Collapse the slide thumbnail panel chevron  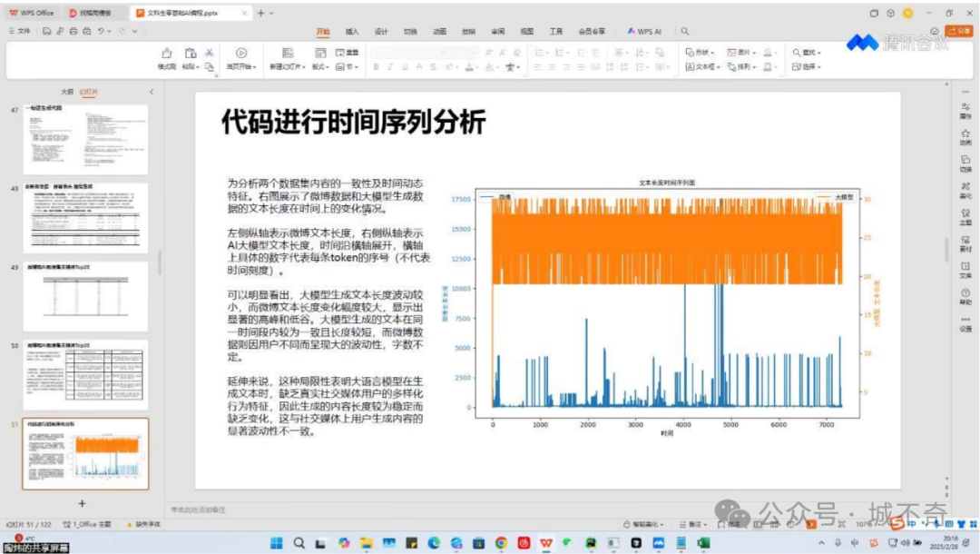pyautogui.click(x=152, y=92)
